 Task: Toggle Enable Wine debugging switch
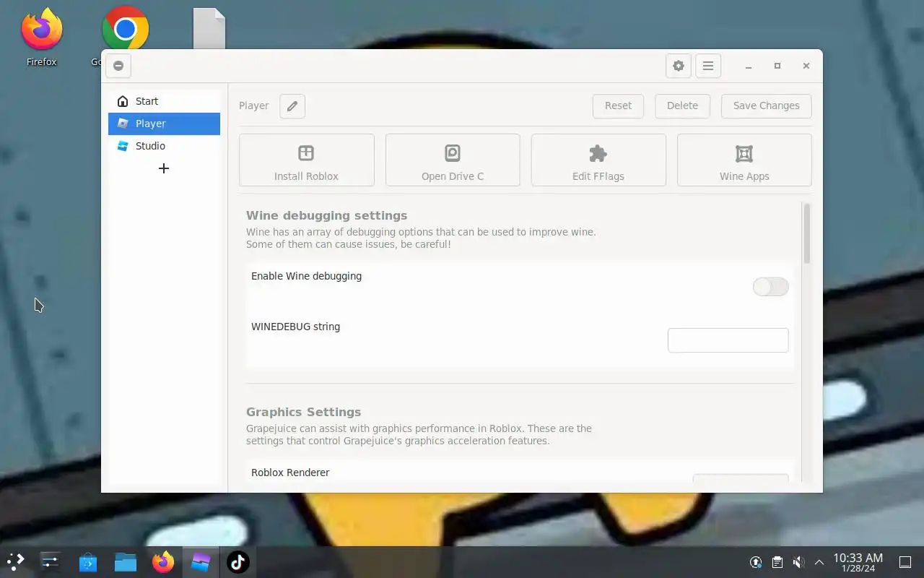click(770, 287)
